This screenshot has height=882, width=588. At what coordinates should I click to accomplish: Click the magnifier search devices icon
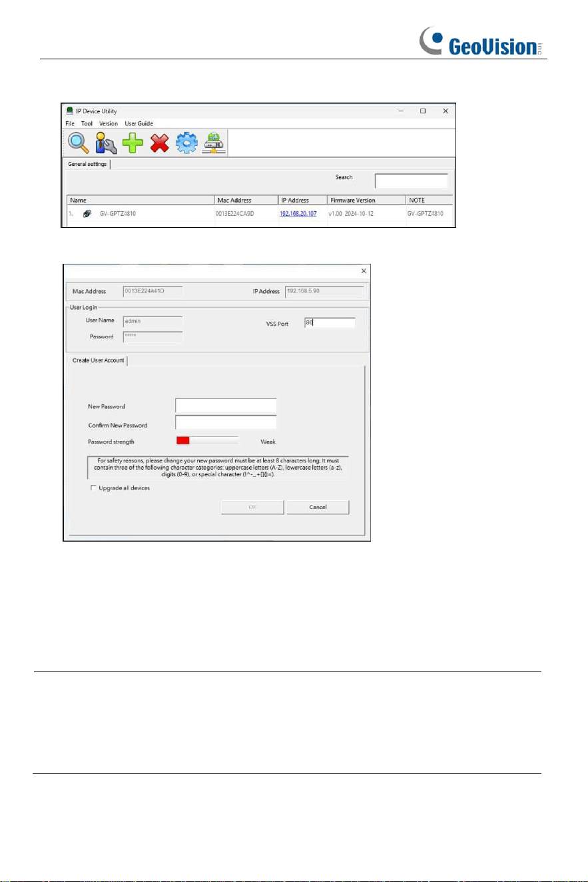[79, 143]
